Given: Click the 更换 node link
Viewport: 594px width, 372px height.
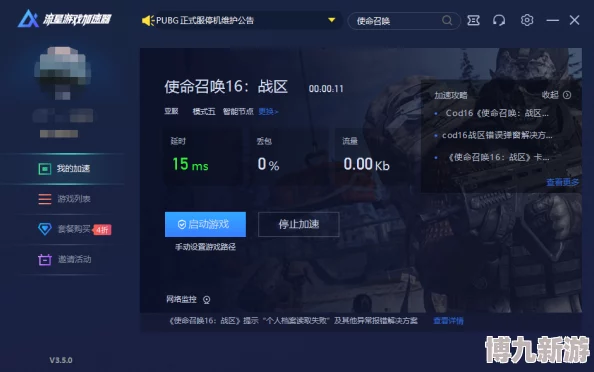Looking at the screenshot, I should [268, 111].
